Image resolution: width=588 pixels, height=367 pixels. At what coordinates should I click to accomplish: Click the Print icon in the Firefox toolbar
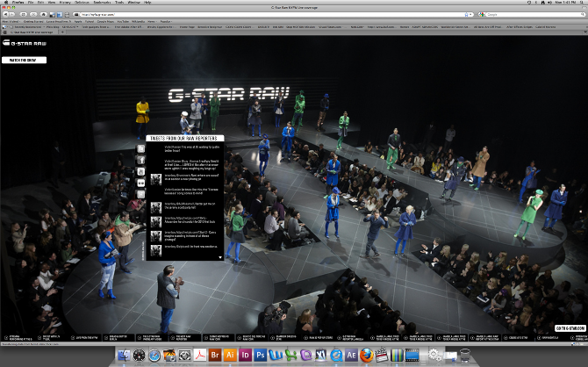[x=67, y=14]
